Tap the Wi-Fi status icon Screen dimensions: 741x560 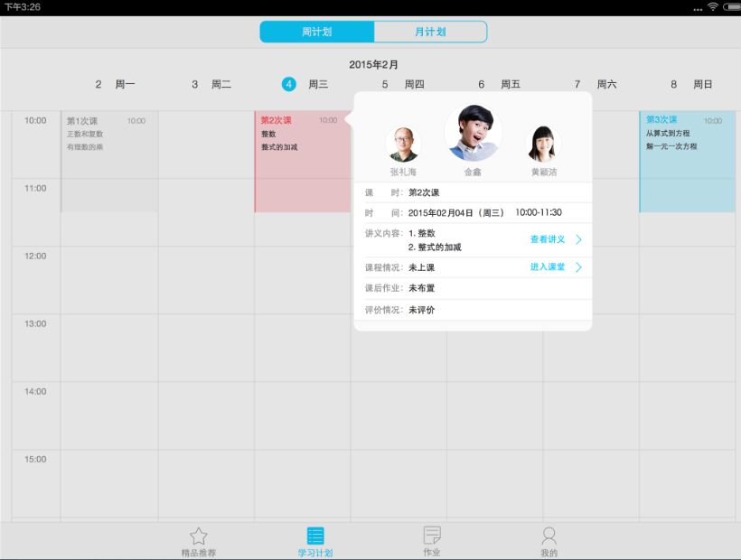click(x=712, y=7)
